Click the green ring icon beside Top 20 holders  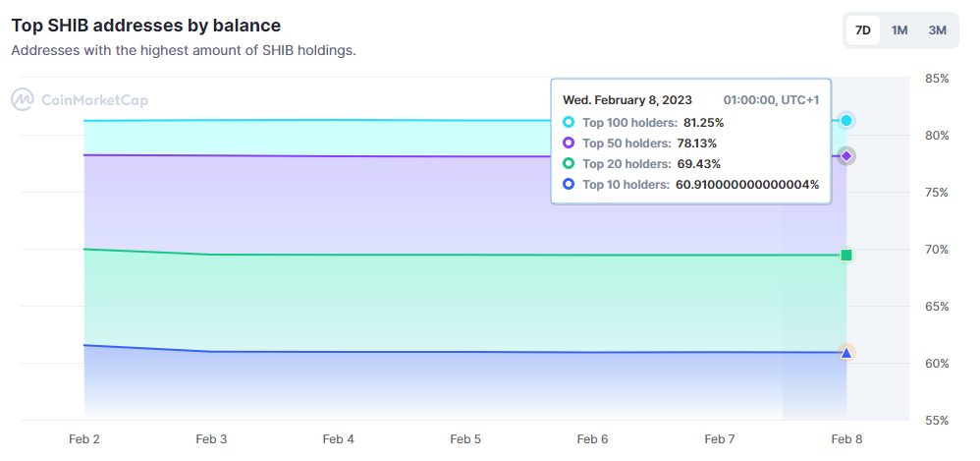click(569, 164)
